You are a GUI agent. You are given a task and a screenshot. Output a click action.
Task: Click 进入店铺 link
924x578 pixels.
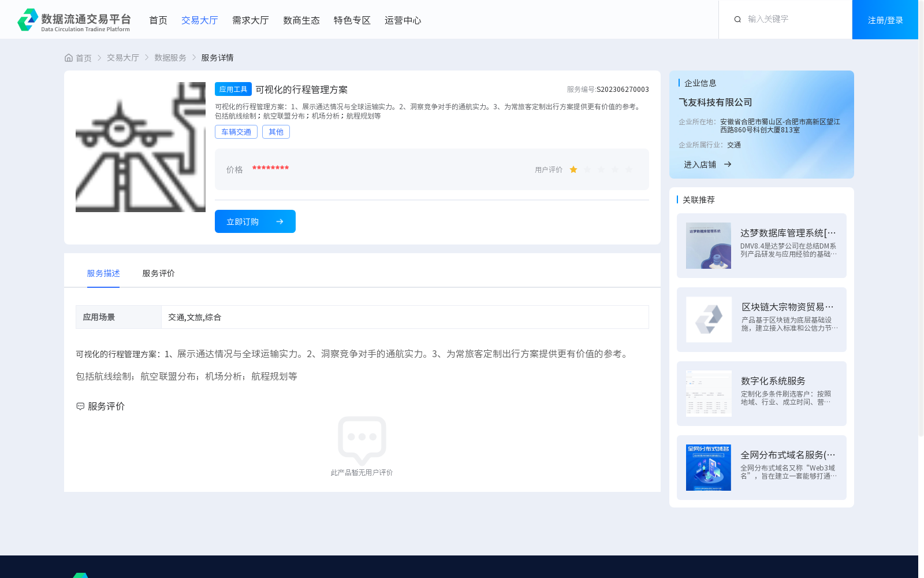click(700, 165)
